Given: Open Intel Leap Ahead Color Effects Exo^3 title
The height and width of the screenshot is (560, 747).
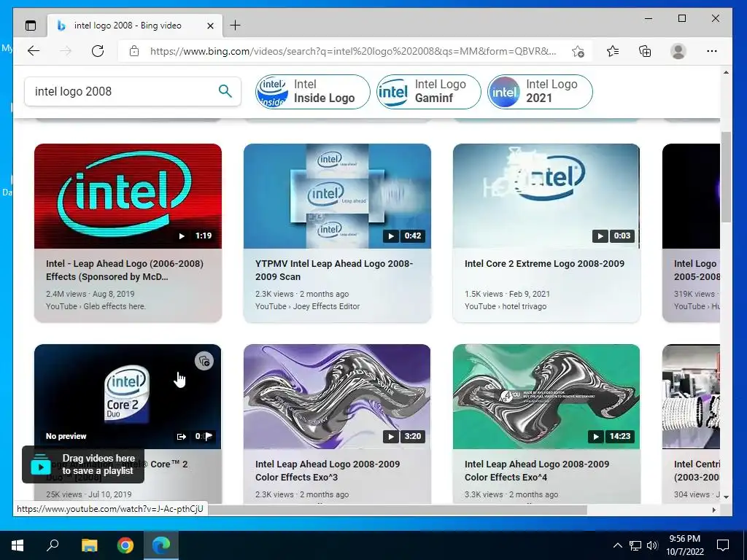Looking at the screenshot, I should point(328,470).
